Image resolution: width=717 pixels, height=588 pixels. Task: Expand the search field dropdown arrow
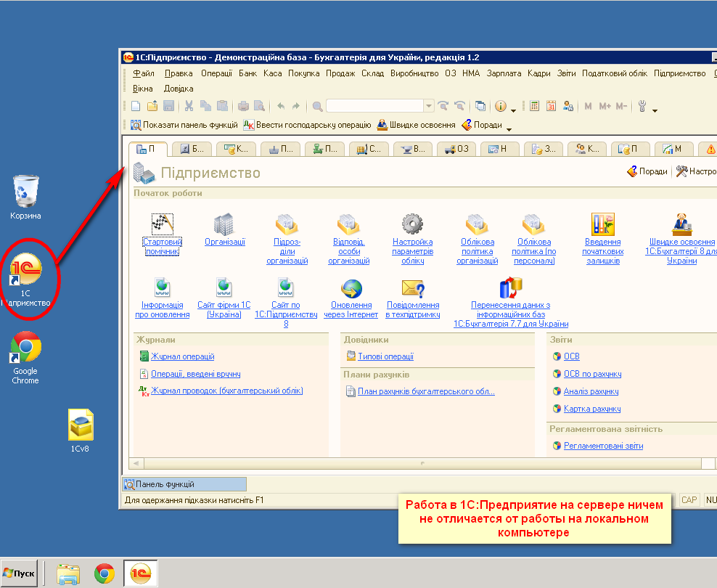(x=428, y=106)
